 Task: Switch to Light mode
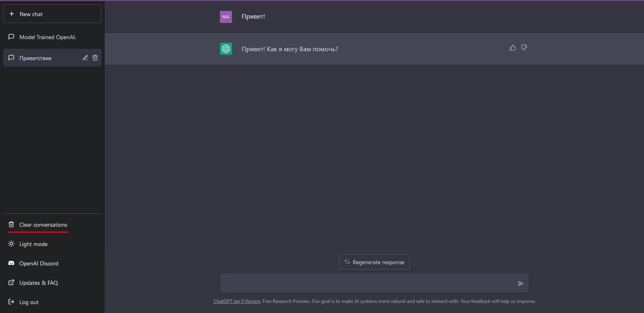point(52,244)
